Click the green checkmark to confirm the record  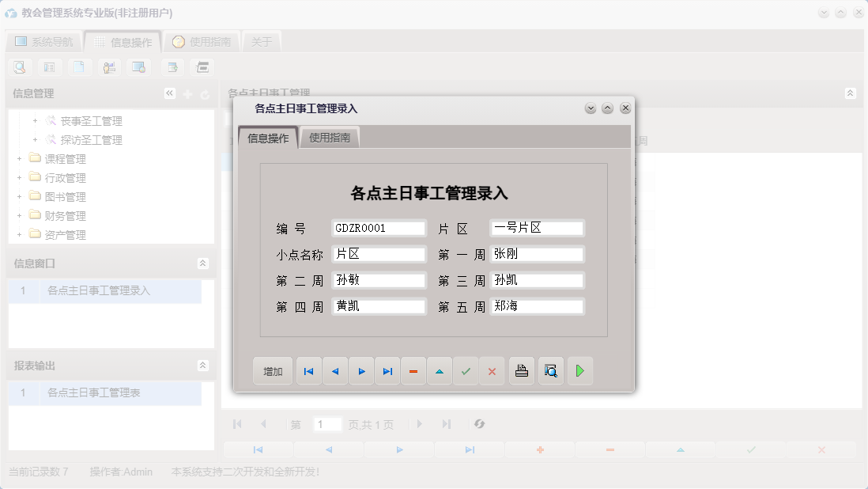pyautogui.click(x=466, y=370)
